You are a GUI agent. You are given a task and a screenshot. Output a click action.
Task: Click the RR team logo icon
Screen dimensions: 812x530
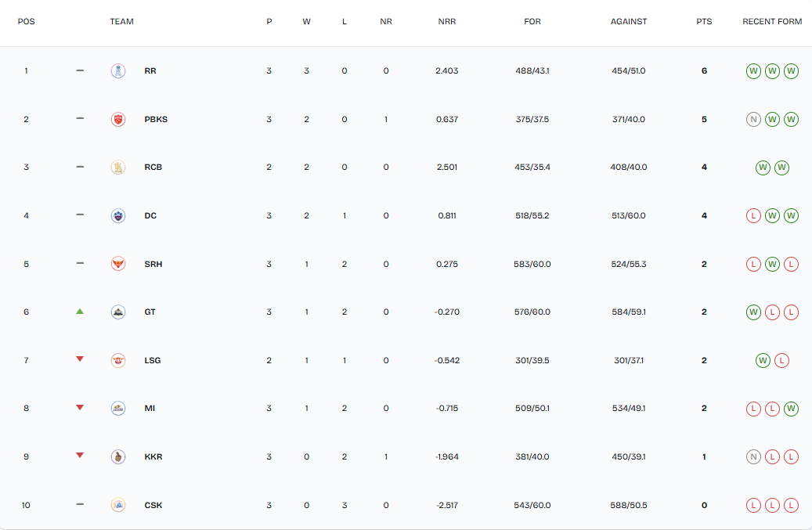pos(118,71)
